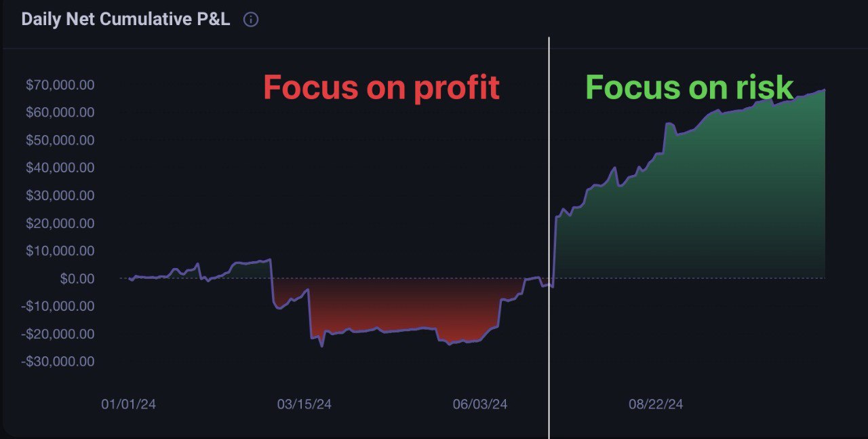Select the 08/22/24 date axis label

(656, 404)
